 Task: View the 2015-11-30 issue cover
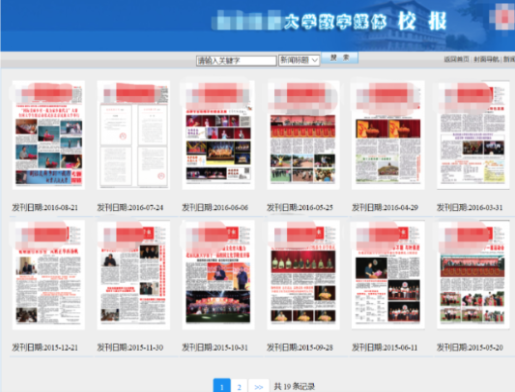pos(133,275)
